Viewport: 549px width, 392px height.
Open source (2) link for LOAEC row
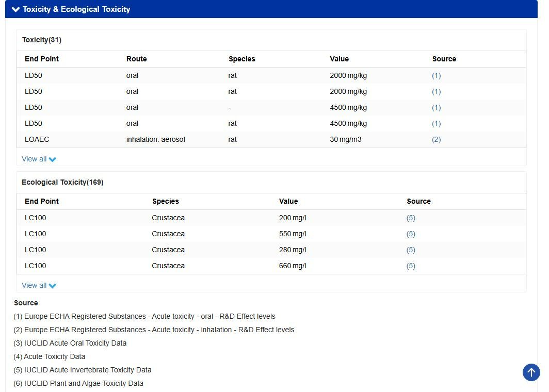coord(436,139)
